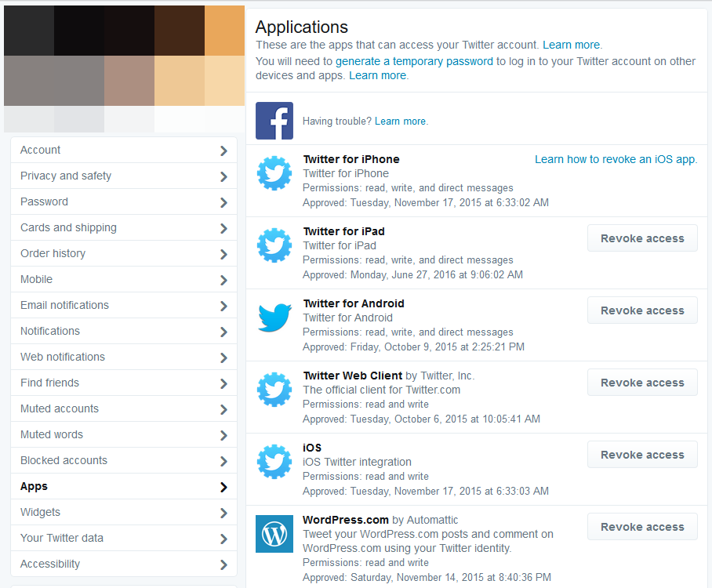The image size is (712, 588).
Task: Open Learn how to revoke an iOS app link
Action: (x=616, y=159)
